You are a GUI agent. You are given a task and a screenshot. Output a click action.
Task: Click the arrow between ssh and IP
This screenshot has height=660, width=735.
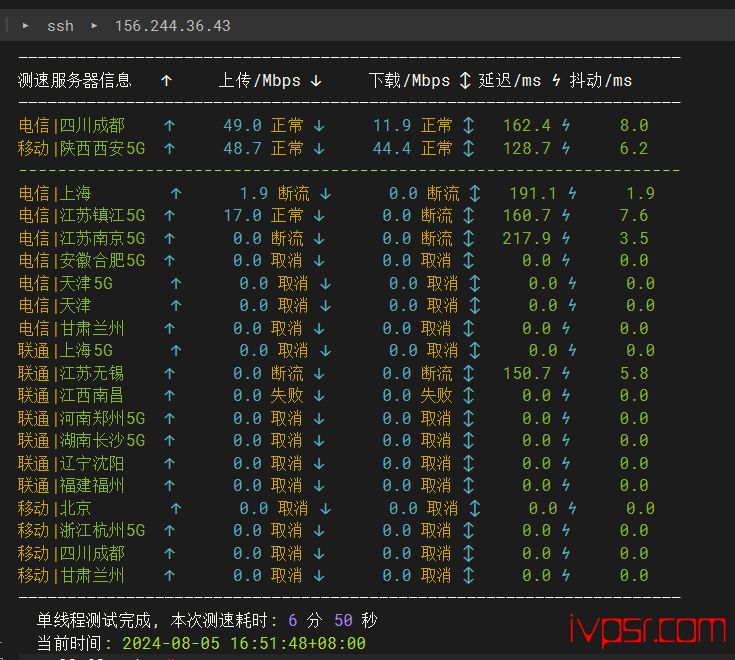pyautogui.click(x=94, y=26)
